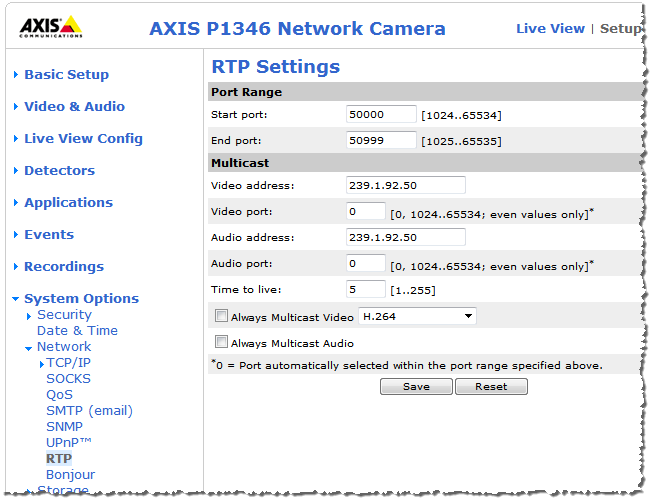
Task: Open Events menu
Action: [x=49, y=235]
